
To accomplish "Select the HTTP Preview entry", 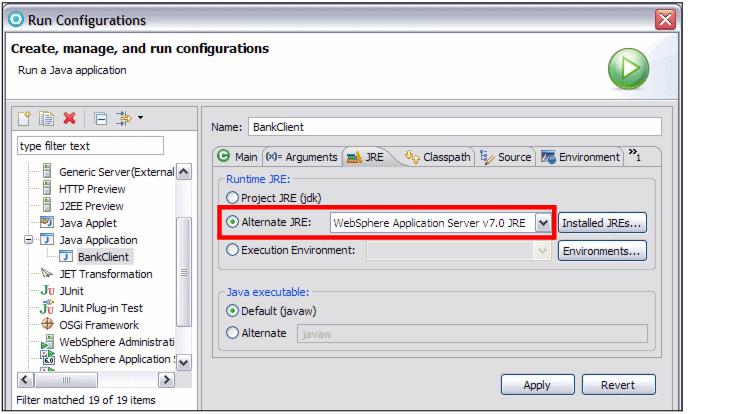I will [92, 189].
